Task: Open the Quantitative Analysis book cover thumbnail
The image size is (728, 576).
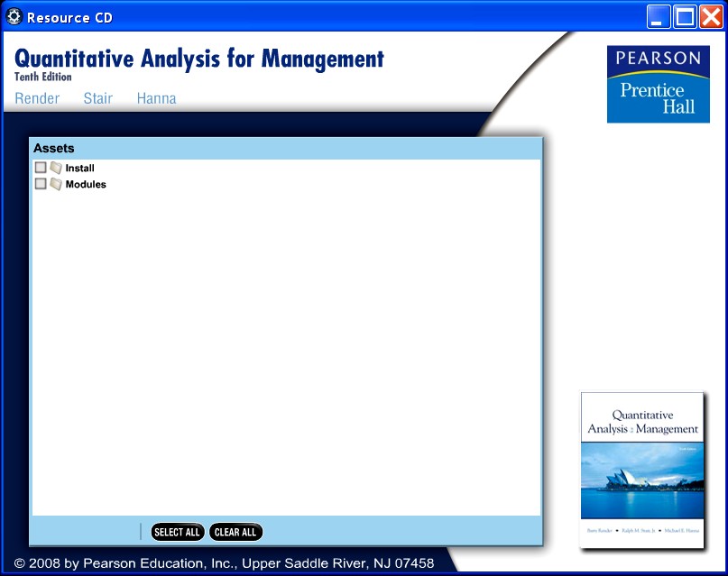Action: 642,471
